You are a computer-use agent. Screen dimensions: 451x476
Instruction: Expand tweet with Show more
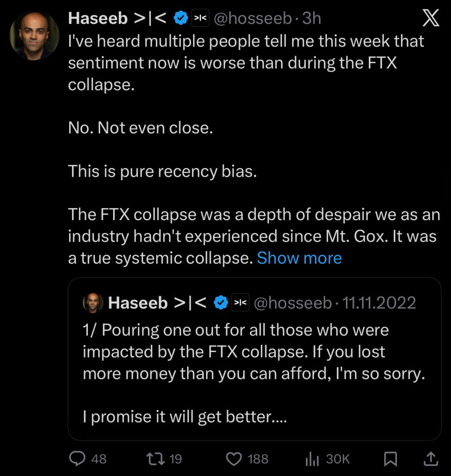point(299,258)
